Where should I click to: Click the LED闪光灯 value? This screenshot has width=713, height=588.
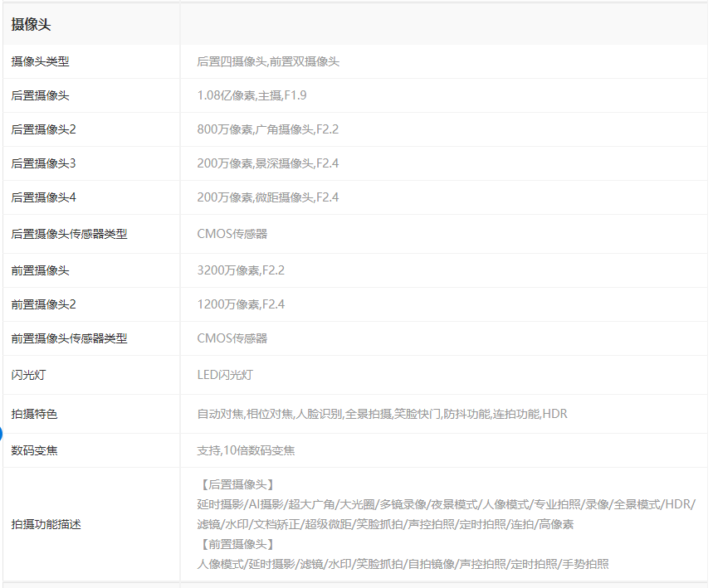coord(225,375)
